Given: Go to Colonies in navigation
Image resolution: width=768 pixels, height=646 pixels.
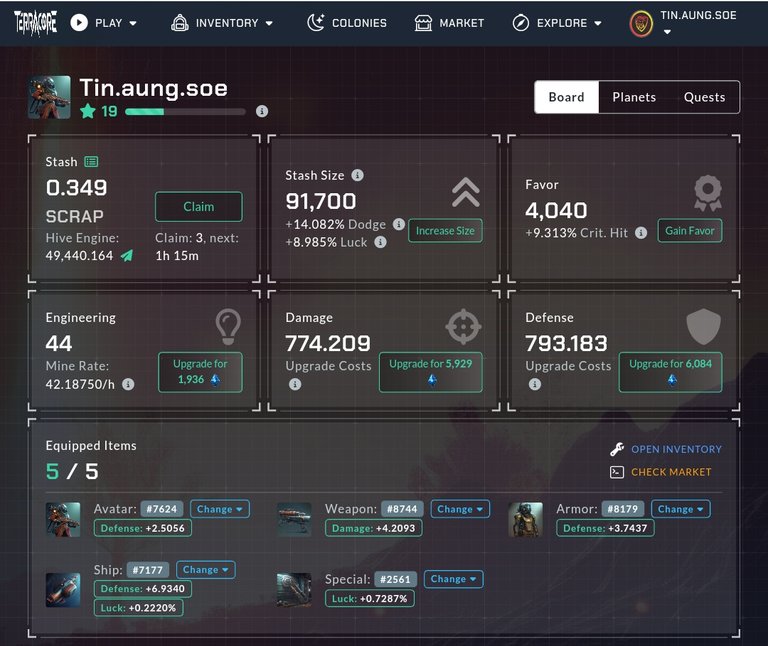Looking at the screenshot, I should pyautogui.click(x=347, y=23).
